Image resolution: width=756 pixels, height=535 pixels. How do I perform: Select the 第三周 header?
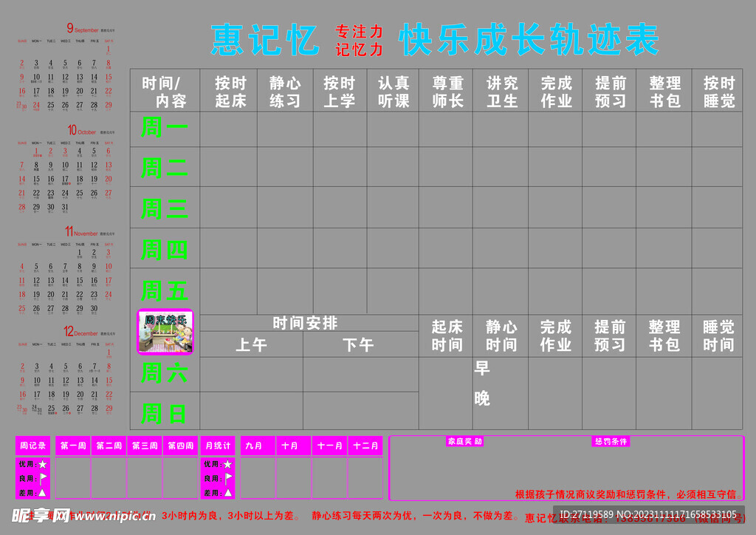(x=145, y=446)
